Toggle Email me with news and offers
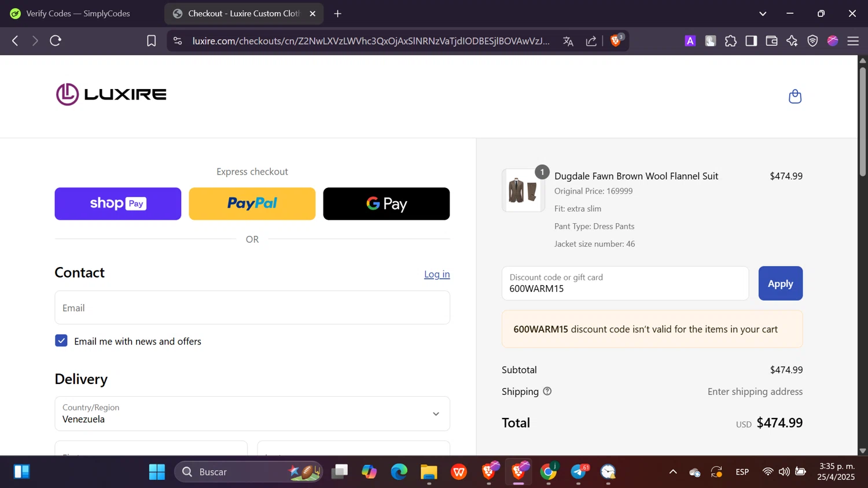 61,341
